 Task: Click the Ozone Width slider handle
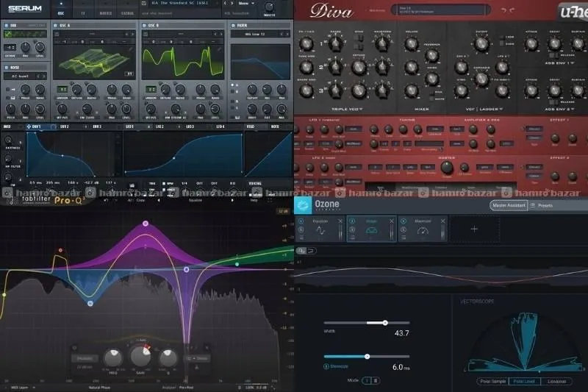[x=384, y=322]
